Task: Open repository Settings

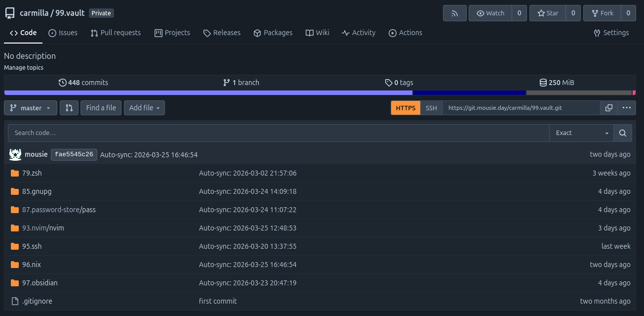Action: pos(611,33)
